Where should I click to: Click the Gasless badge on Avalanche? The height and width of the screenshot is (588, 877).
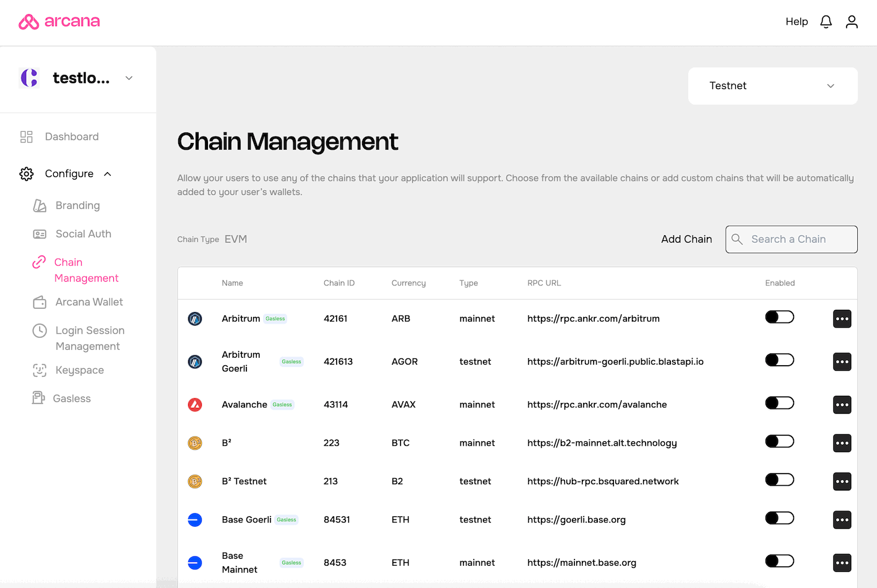click(282, 405)
